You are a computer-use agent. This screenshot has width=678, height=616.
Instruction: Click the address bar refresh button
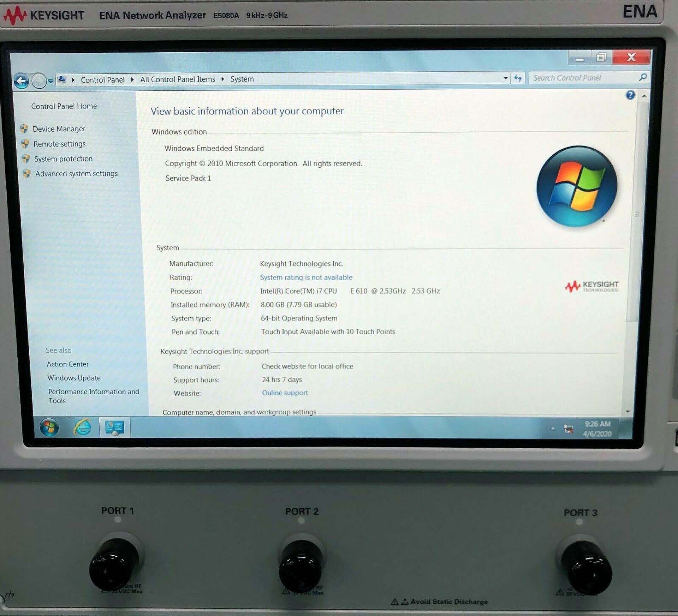pos(518,78)
